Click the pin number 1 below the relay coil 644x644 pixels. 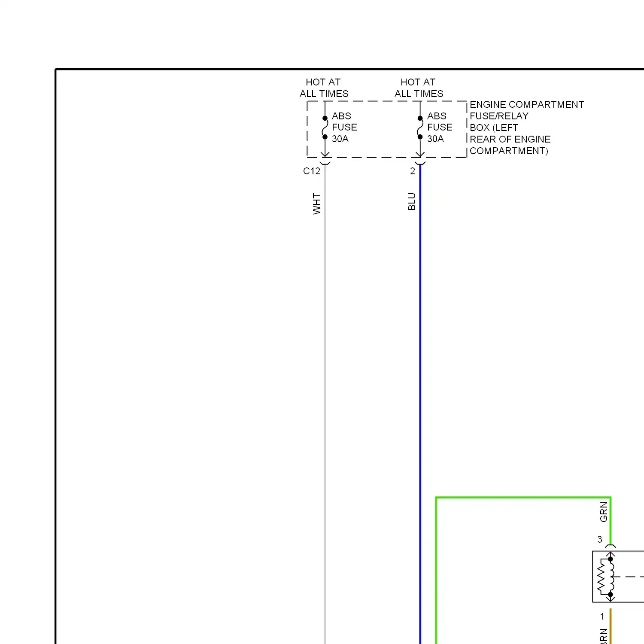point(602,617)
